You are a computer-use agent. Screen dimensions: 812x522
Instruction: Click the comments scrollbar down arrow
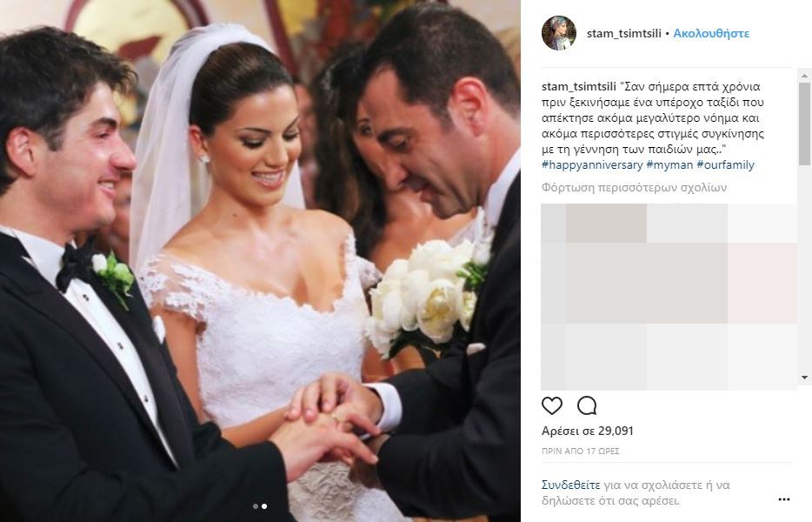804,378
